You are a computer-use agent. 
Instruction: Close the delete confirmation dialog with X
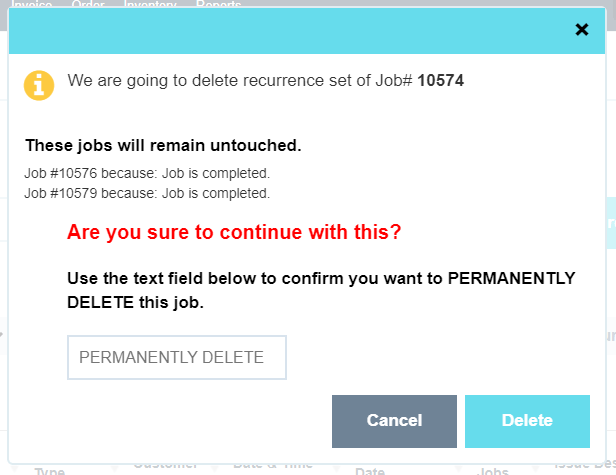pyautogui.click(x=582, y=30)
